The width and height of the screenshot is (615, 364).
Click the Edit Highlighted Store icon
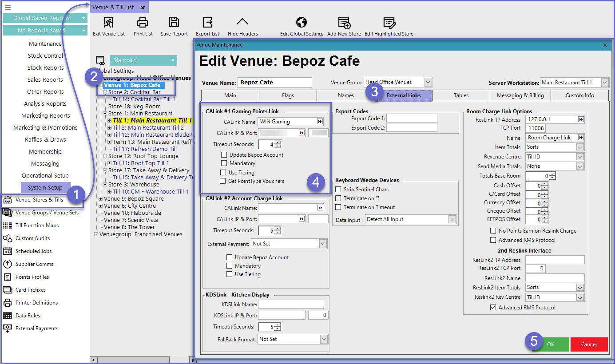pos(389,23)
